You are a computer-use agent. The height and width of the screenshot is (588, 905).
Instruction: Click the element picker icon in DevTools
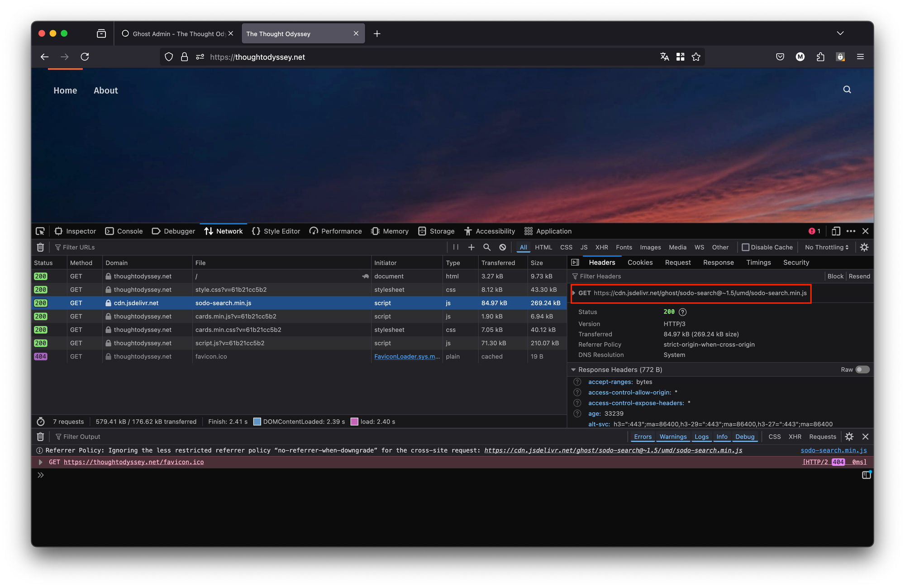40,231
